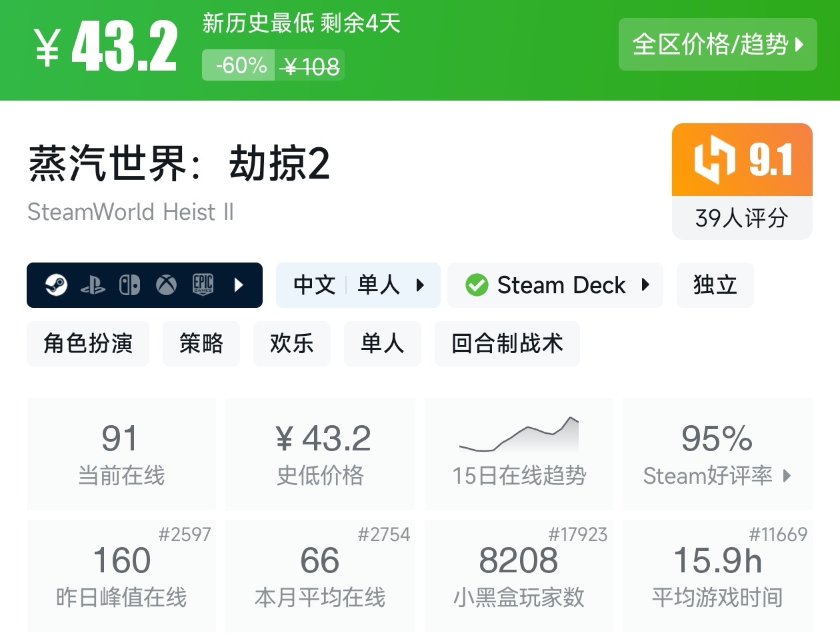Open Steam Deck compatibility details via its arrow
Viewport: 840px width, 637px height.
(x=644, y=285)
